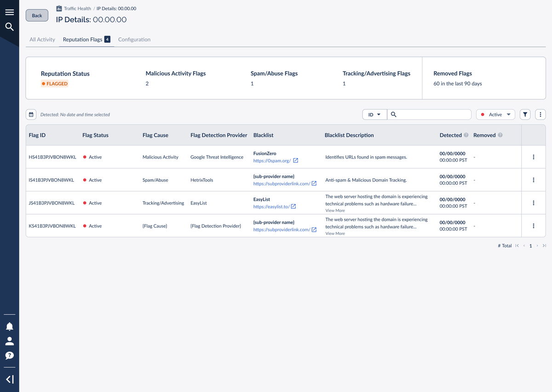Switch to the Configuration tab

tap(134, 40)
